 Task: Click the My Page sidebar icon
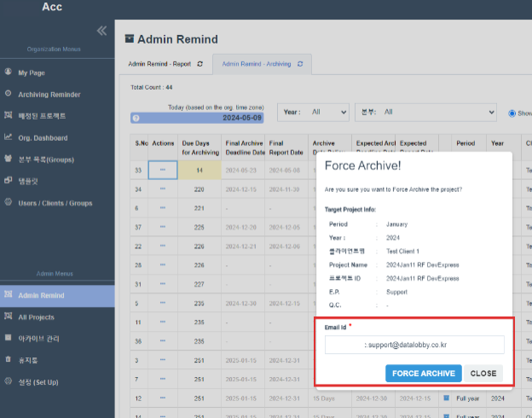9,72
